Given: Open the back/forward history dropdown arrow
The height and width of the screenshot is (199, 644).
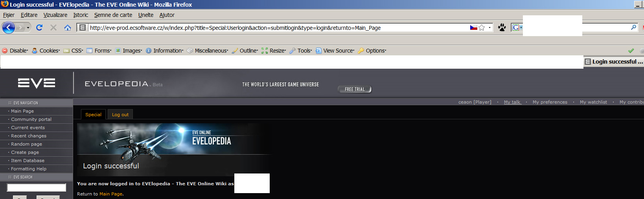Looking at the screenshot, I should pos(28,27).
